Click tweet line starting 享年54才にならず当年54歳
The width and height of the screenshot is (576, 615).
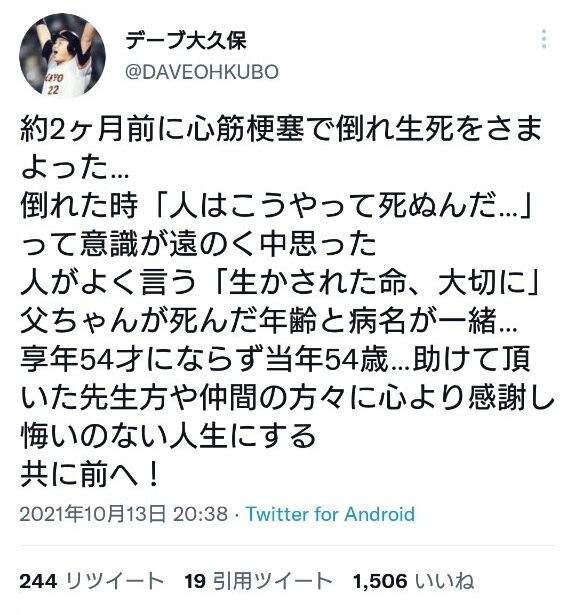tap(275, 359)
